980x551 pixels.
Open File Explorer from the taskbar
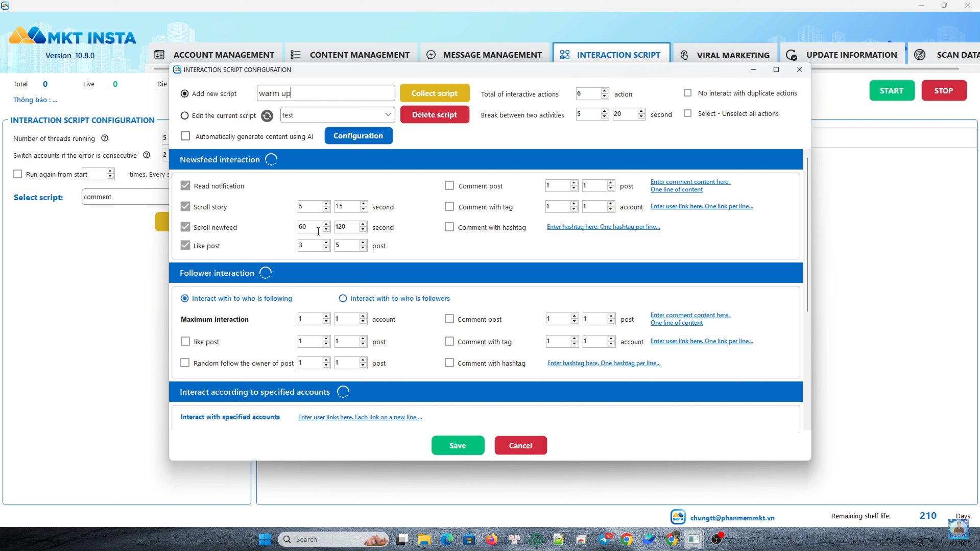coord(424,539)
